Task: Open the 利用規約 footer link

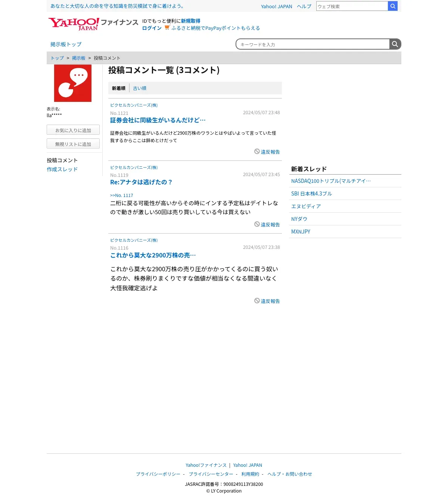Action: coord(250,474)
